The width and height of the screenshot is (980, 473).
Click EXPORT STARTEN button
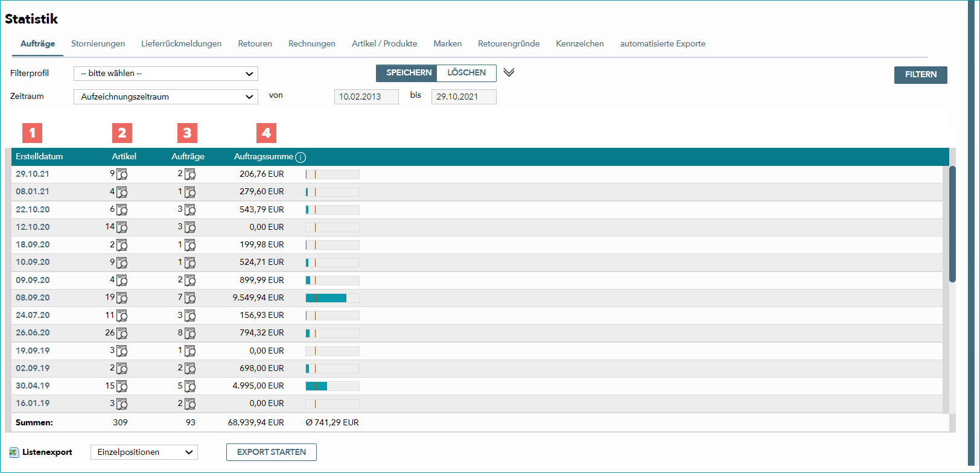coord(272,452)
